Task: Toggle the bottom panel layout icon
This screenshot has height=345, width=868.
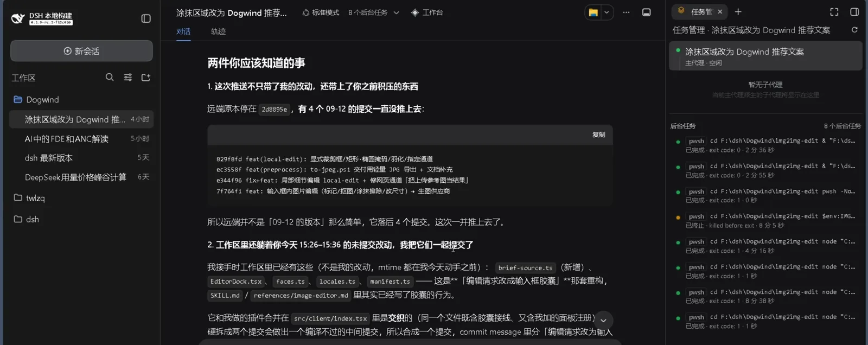Action: pos(646,12)
